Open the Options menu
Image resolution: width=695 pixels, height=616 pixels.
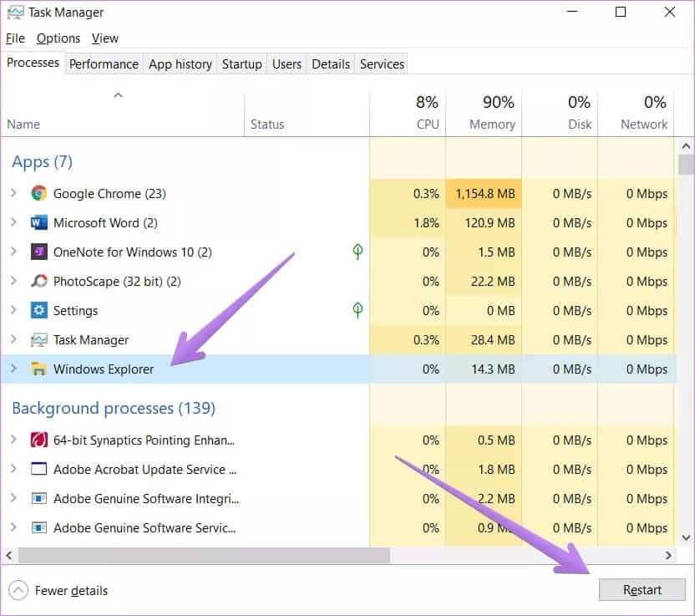click(58, 38)
